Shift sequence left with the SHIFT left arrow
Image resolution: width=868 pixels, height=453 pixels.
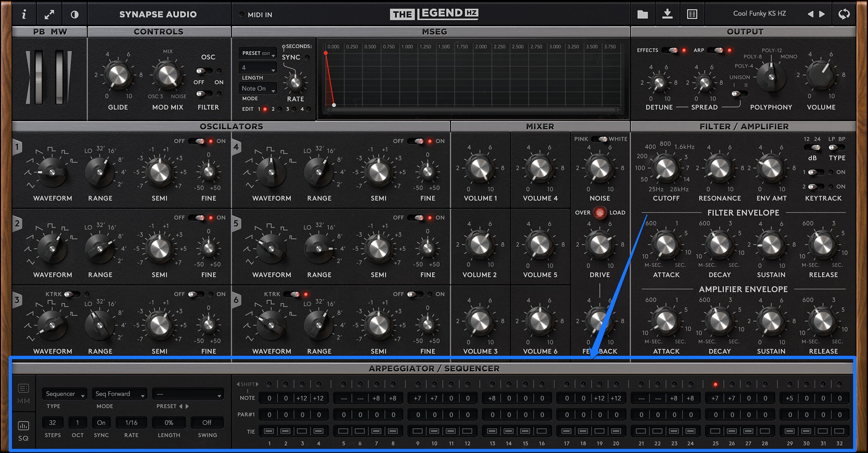238,384
